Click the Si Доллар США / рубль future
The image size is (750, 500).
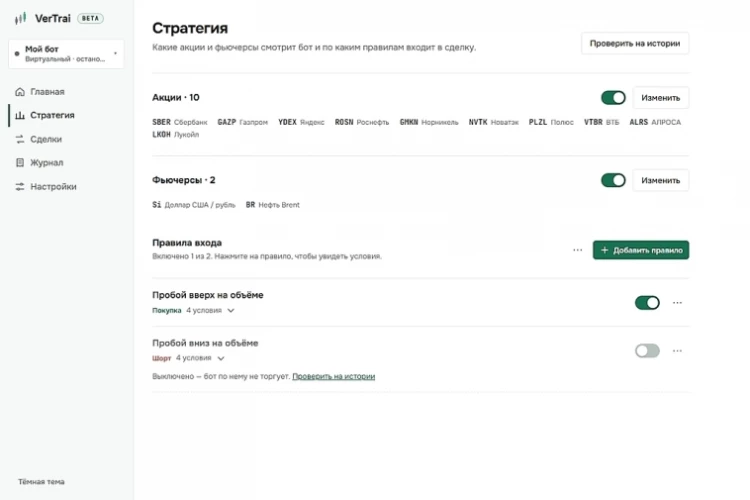coord(194,205)
